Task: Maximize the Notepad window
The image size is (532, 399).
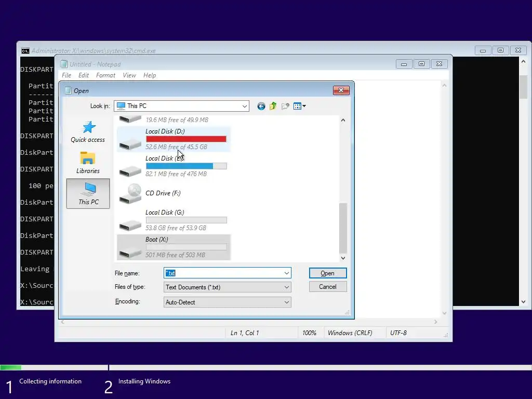Action: [421, 64]
